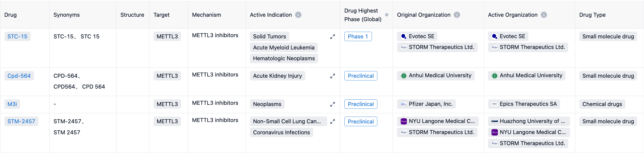
Task: Open the STC-15 drug link
Action: tap(17, 36)
